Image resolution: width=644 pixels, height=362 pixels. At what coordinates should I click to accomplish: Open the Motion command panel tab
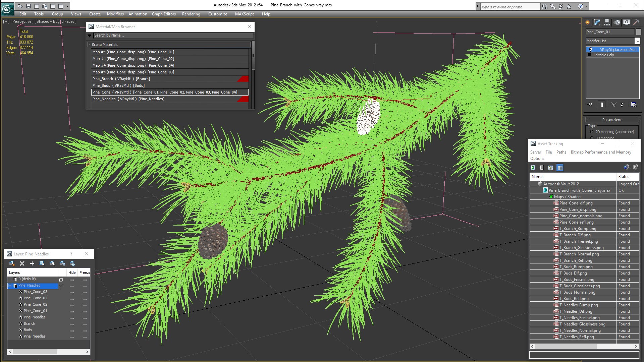pyautogui.click(x=617, y=22)
